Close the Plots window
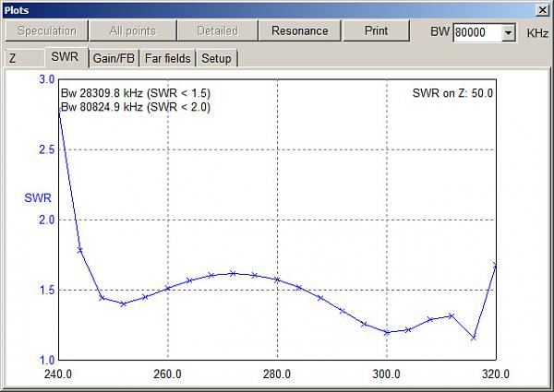The width and height of the screenshot is (554, 392). pos(542,10)
